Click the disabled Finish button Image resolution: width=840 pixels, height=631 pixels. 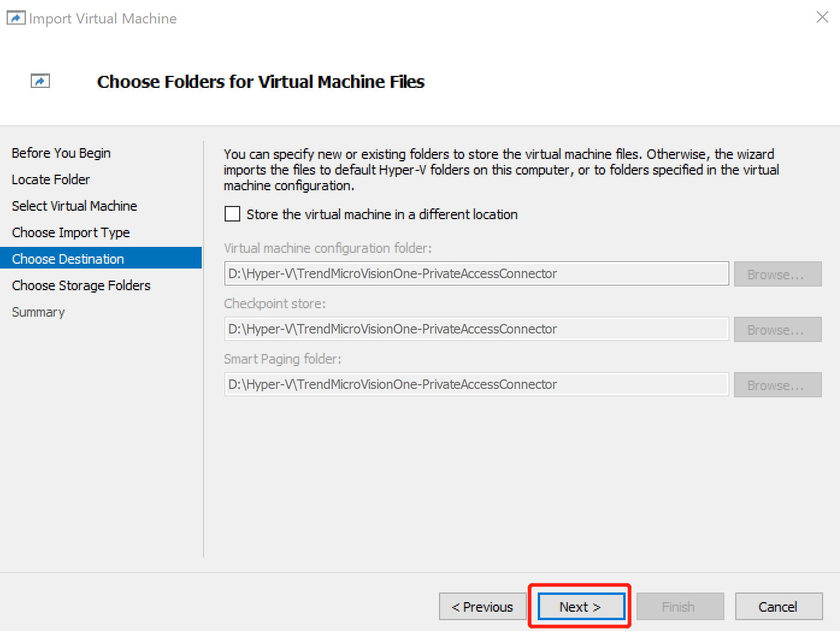coord(680,606)
